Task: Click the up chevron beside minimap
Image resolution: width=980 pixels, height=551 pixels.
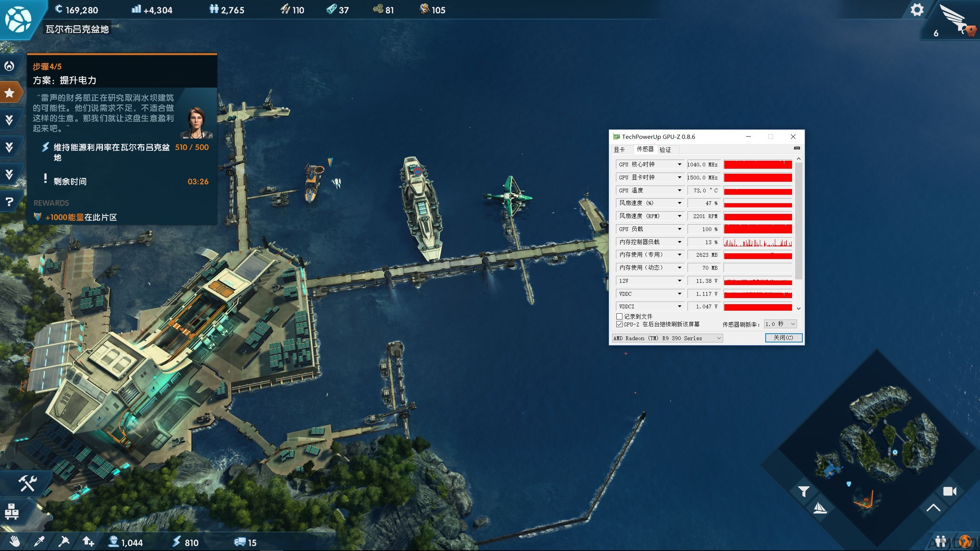Action: point(933,508)
